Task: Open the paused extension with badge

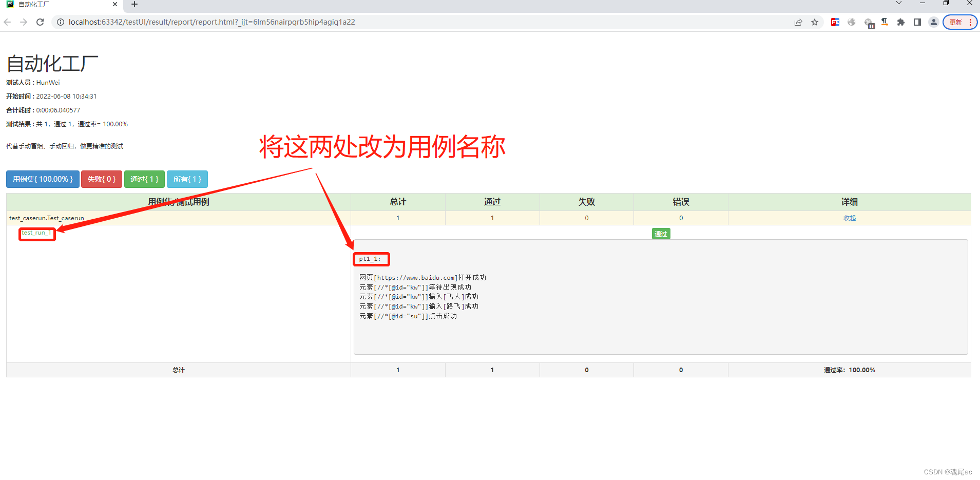Action: coord(869,23)
